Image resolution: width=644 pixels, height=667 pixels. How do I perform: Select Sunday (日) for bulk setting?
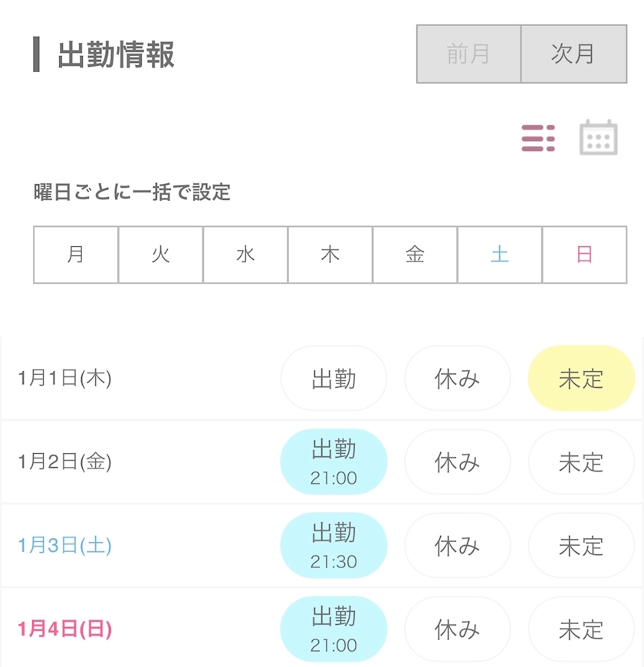584,255
